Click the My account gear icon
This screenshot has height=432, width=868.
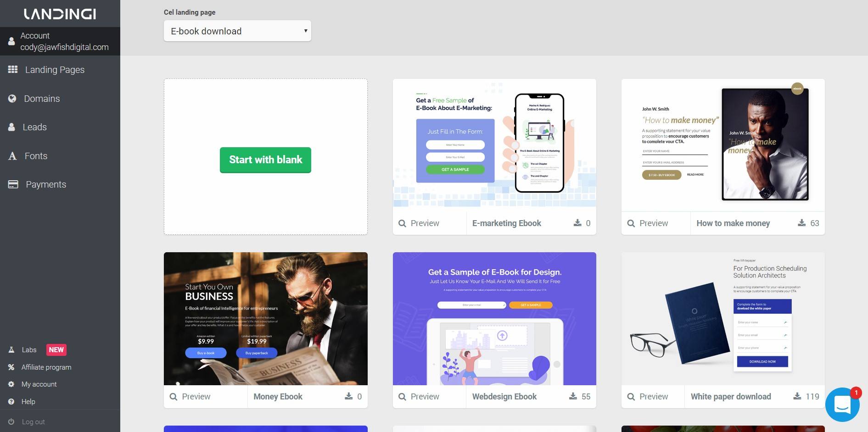coord(11,384)
